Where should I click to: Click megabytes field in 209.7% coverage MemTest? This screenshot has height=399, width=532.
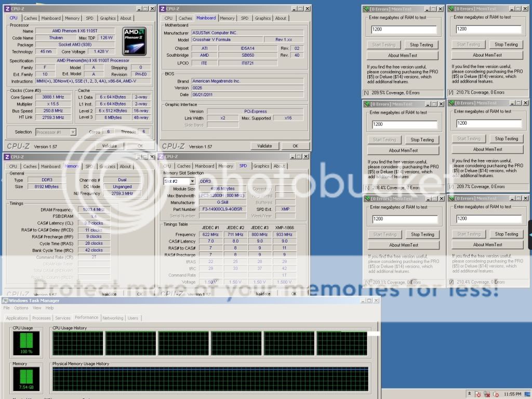(x=487, y=124)
